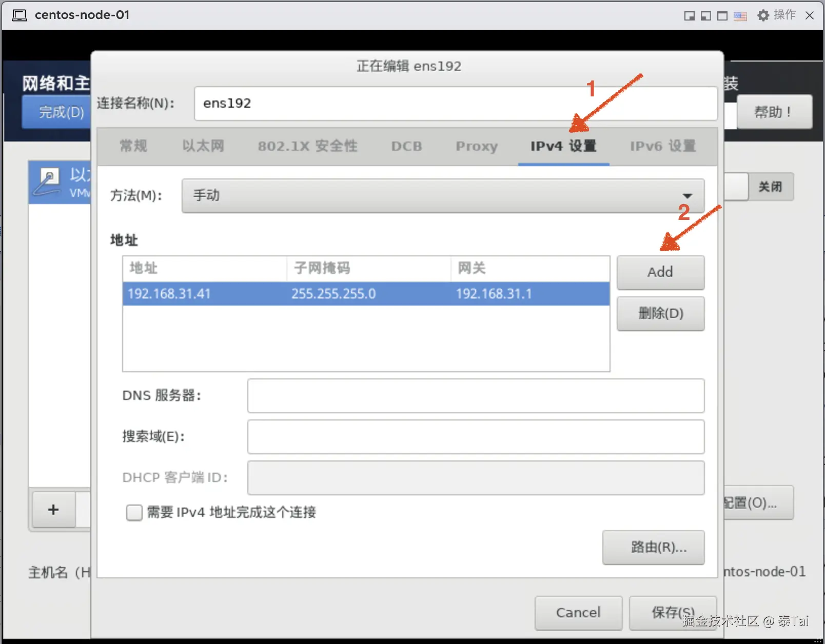Click the 帮助! help button

point(774,112)
